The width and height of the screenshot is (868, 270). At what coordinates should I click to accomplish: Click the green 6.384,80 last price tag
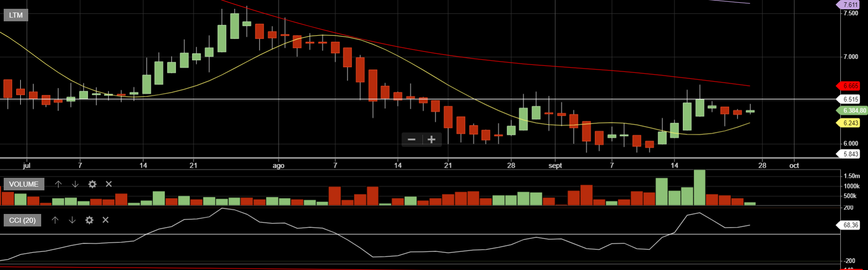(852, 110)
